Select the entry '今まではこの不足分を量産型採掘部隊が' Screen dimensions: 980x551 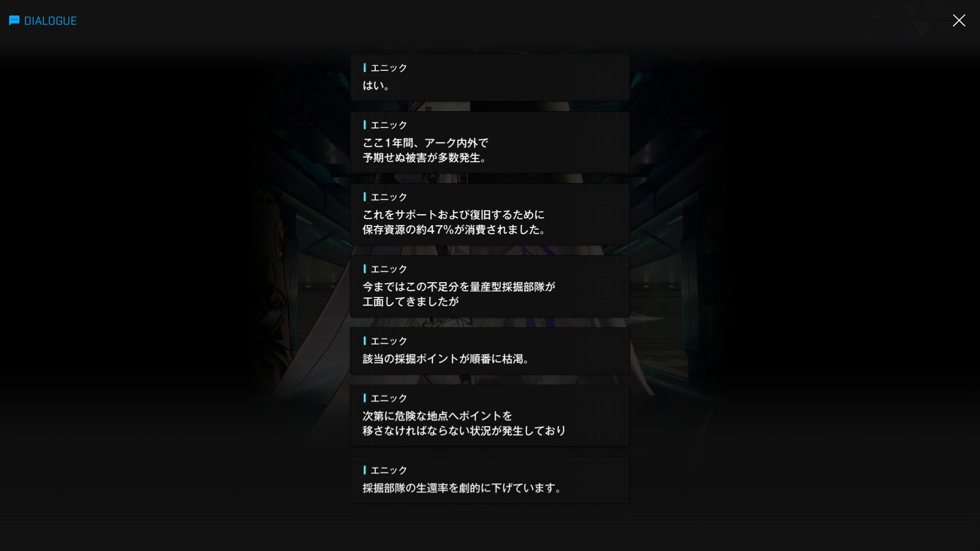(490, 287)
